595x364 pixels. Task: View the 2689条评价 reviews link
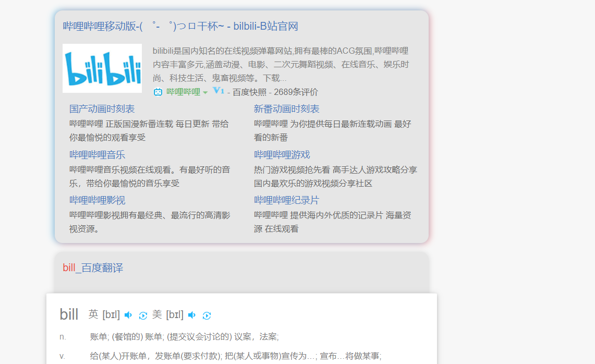[296, 92]
